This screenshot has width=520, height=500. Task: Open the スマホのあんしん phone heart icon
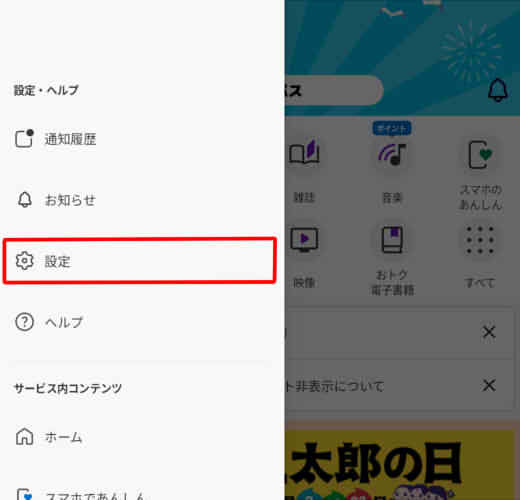pyautogui.click(x=480, y=155)
